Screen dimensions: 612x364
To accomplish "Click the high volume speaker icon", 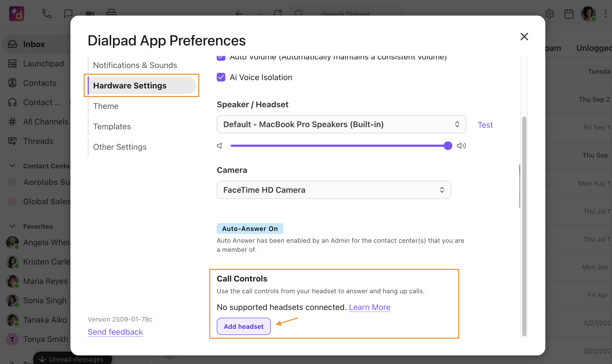I will 461,146.
